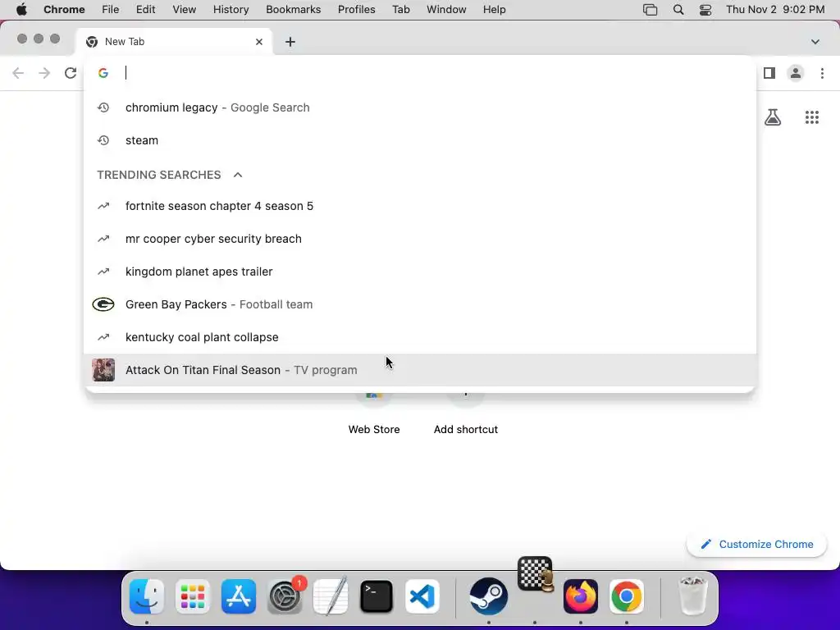
Task: Open Chess from the dock
Action: coord(535,574)
